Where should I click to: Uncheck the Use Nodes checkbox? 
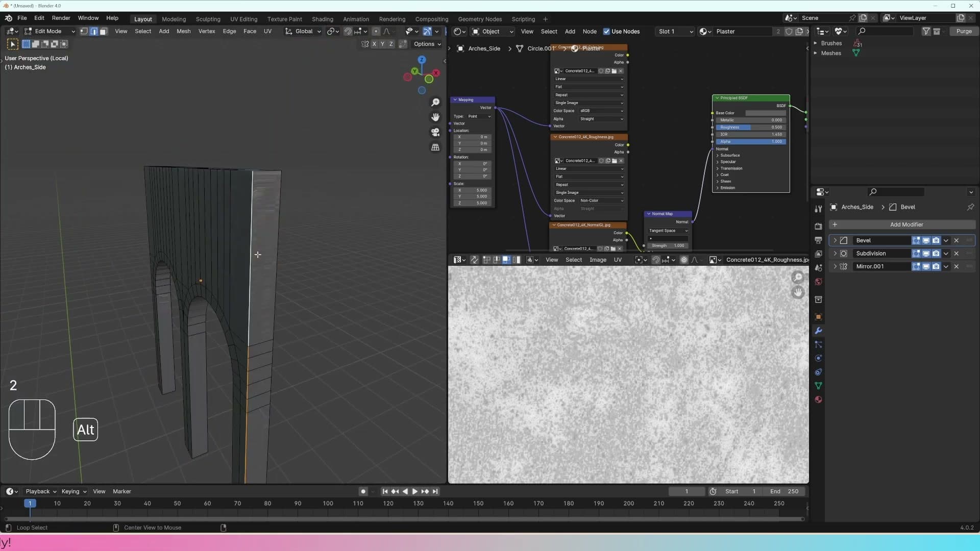point(606,32)
